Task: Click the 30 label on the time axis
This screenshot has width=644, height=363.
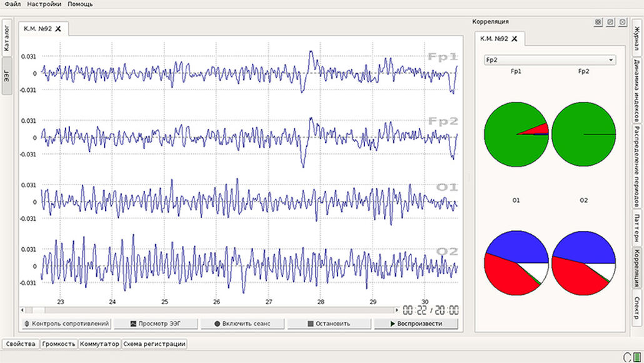Action: [425, 302]
